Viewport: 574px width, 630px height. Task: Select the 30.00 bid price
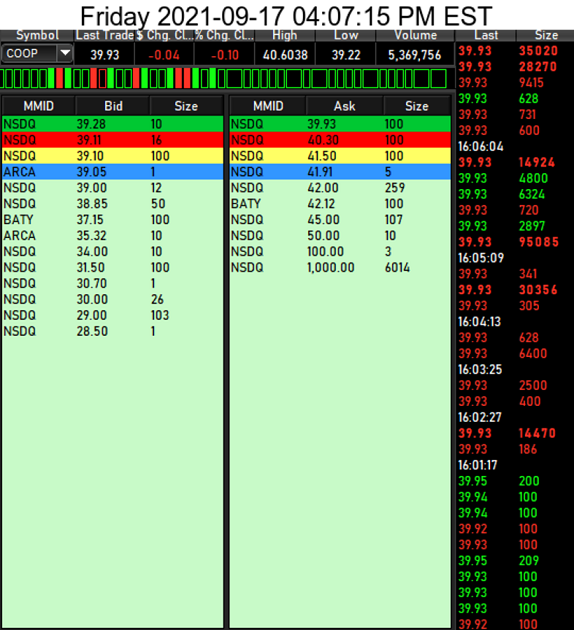92,299
